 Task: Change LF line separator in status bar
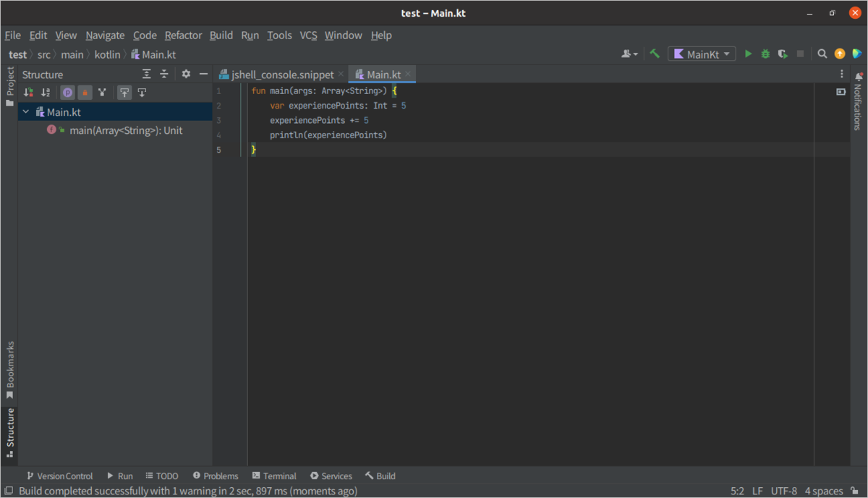pyautogui.click(x=757, y=491)
